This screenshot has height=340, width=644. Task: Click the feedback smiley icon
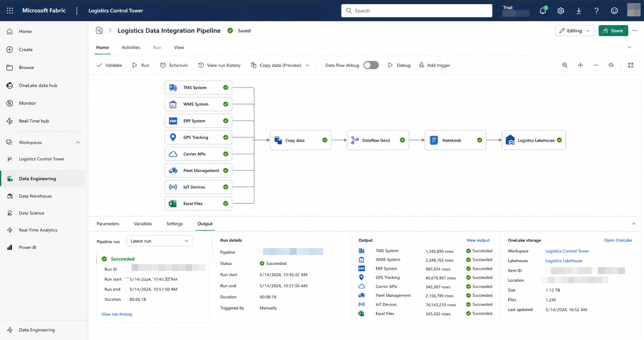click(614, 11)
